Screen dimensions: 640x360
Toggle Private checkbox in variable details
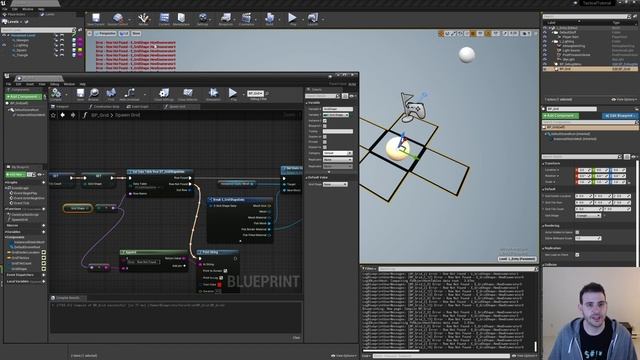click(324, 142)
